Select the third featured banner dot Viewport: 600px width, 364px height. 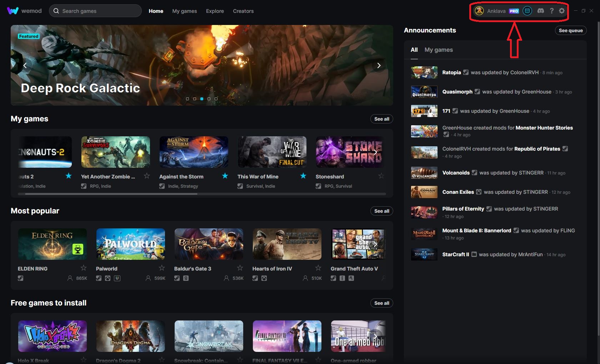[202, 98]
